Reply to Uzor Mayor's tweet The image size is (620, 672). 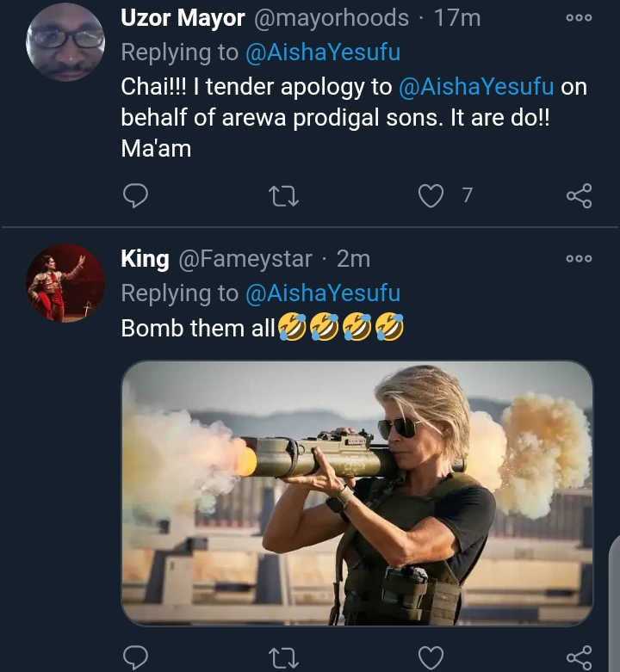(135, 196)
